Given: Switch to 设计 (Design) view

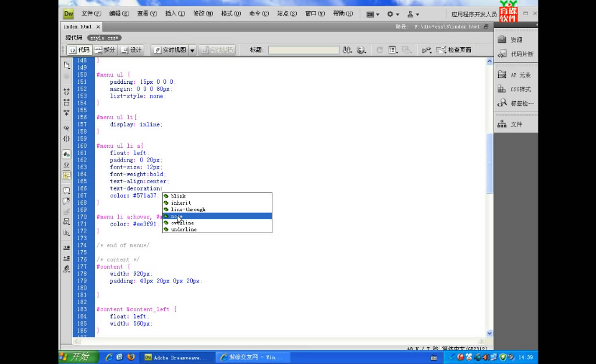Looking at the screenshot, I should pos(131,50).
